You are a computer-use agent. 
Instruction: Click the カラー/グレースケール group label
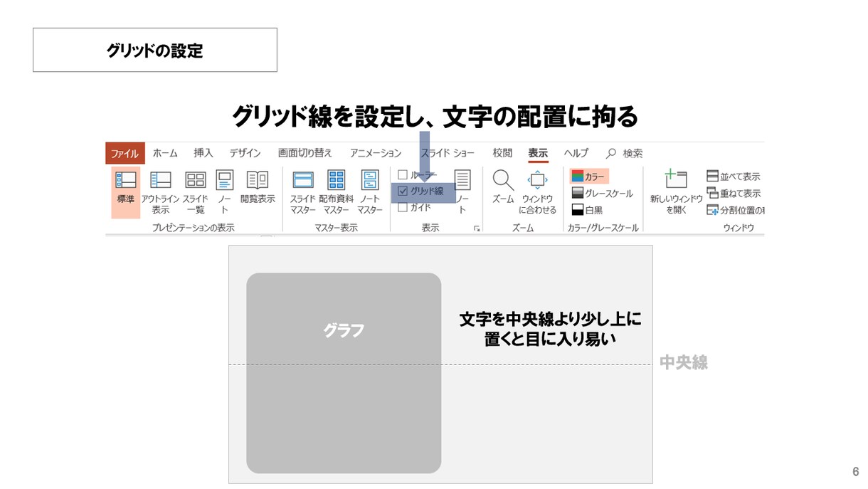point(603,228)
